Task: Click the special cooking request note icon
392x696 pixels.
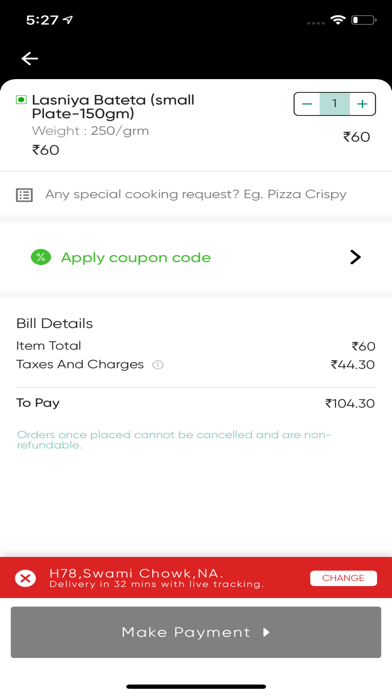Action: tap(24, 195)
